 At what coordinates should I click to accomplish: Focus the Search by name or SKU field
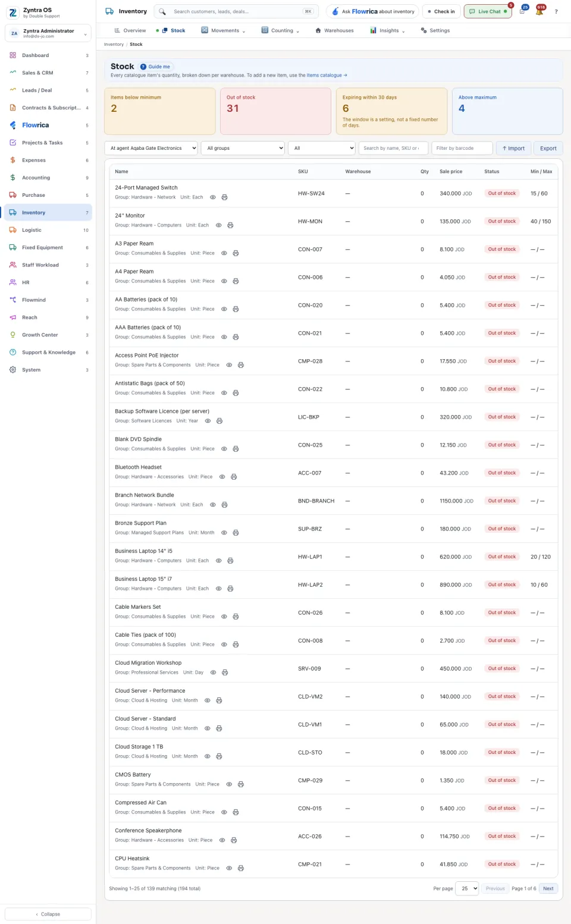click(x=393, y=148)
